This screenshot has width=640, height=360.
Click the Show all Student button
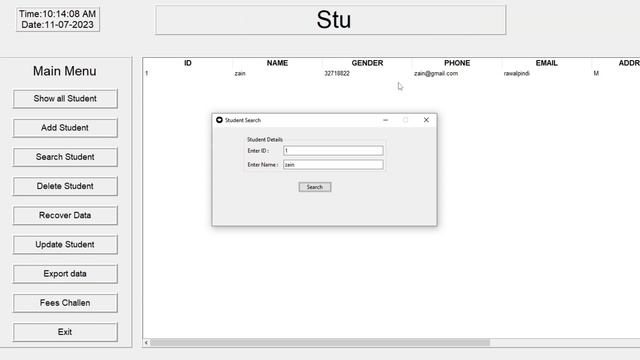(65, 99)
